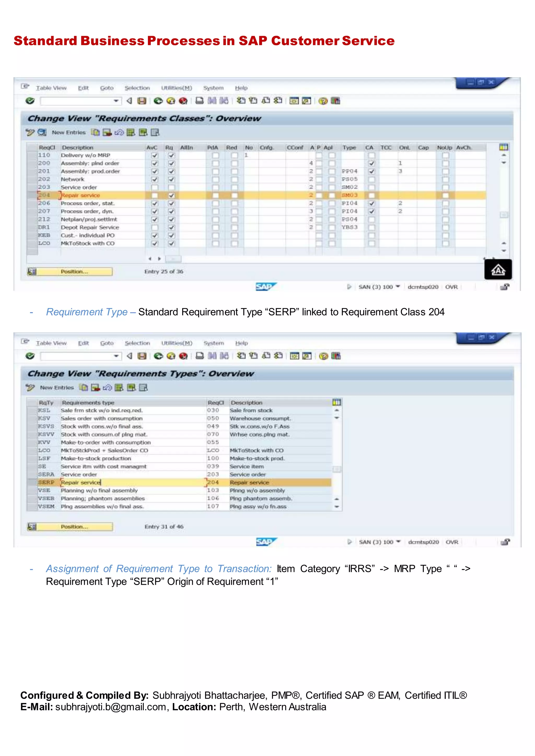This screenshot has width=535, height=756.
Task: Open Utilities(M) menu in Requirements Types window
Action: pyautogui.click(x=177, y=343)
